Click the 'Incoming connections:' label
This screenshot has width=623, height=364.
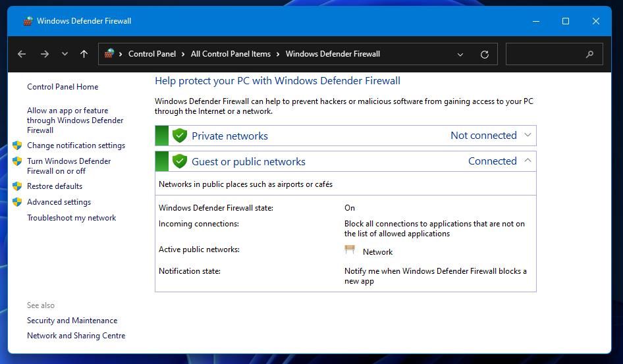199,224
